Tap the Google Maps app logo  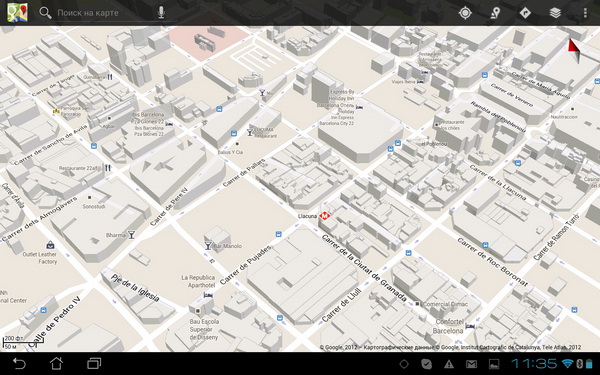point(17,13)
